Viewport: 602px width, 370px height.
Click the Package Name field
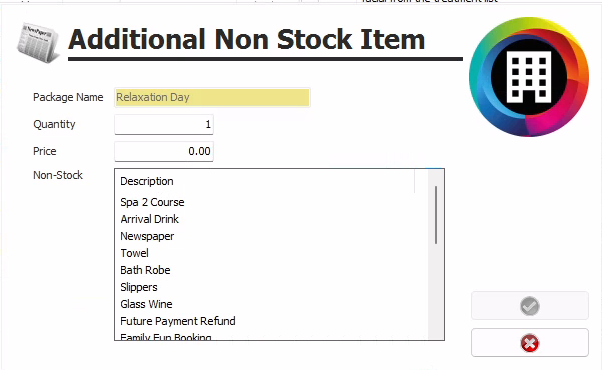(x=212, y=97)
